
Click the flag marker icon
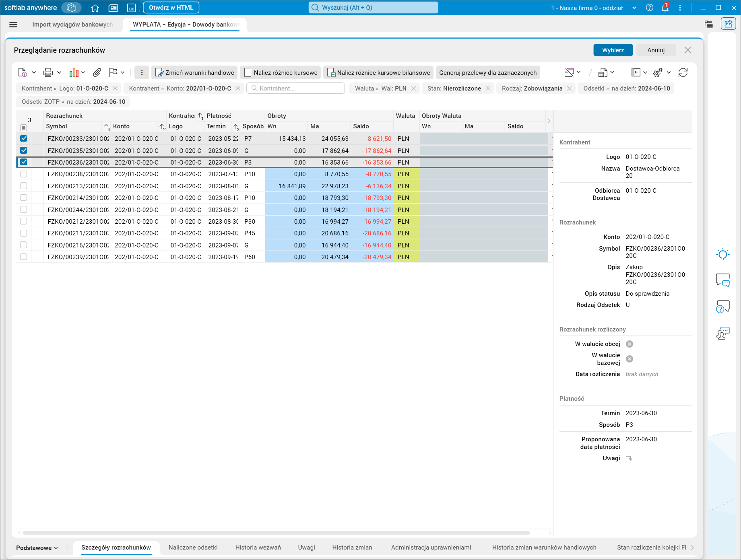coord(113,72)
